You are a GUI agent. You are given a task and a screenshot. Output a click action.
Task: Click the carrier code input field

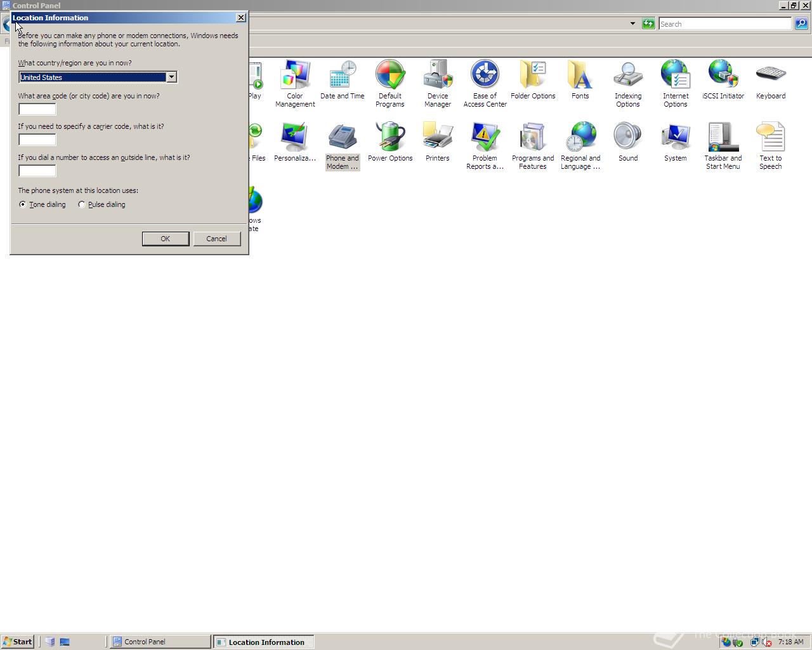[x=37, y=140]
